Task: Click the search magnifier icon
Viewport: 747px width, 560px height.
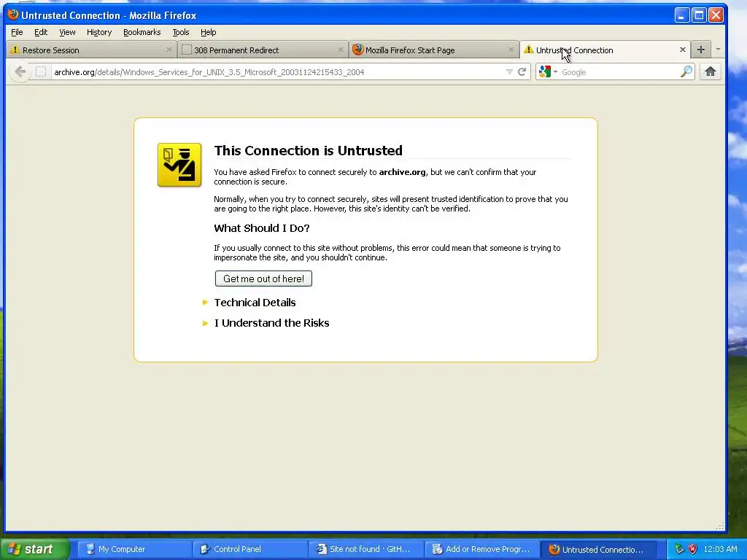Action: coord(686,72)
